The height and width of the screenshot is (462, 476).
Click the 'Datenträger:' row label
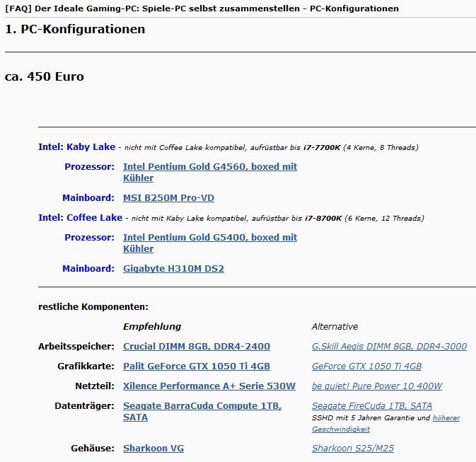pyautogui.click(x=84, y=406)
